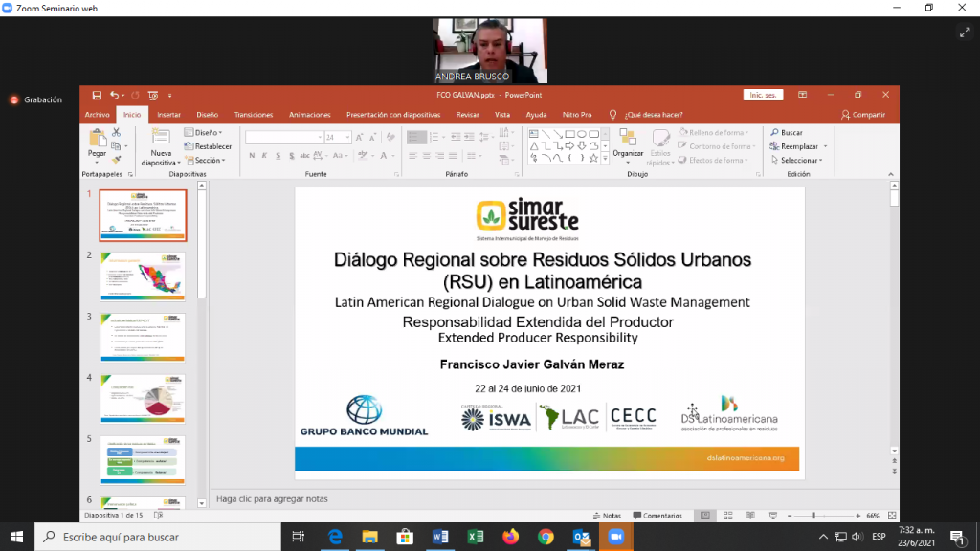Save the presentation with the floppy disk icon
Screen dimensions: 980x551
coord(97,96)
